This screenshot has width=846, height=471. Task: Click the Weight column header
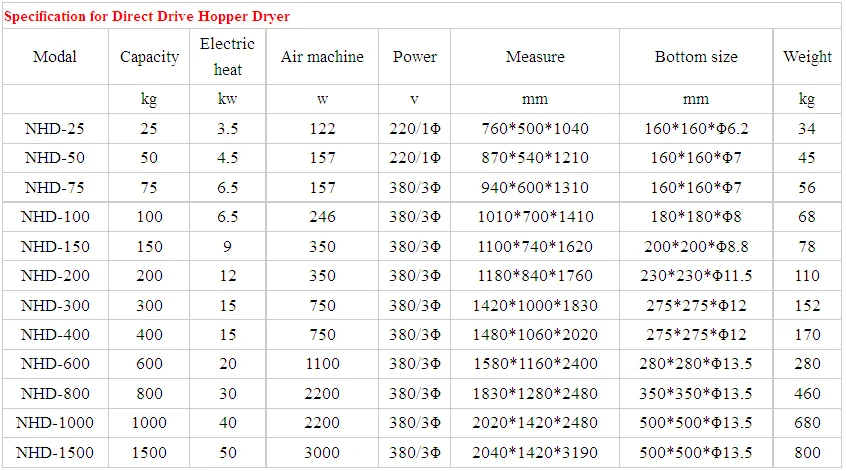[x=807, y=57]
